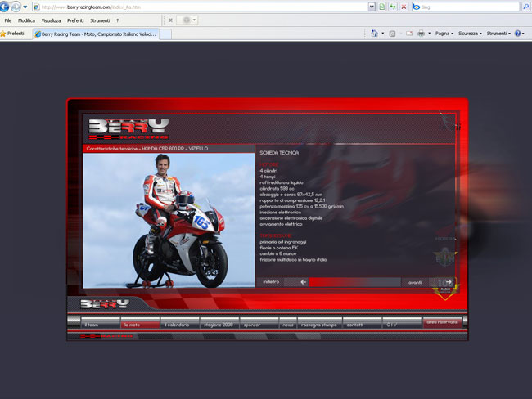Screen dimensions: 532x399
Task: Open the File menu
Action: point(8,20)
